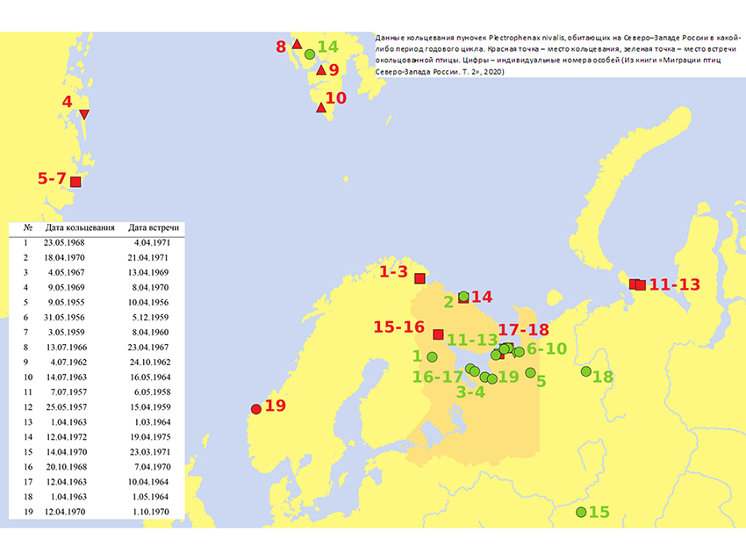746x560 pixels.
Task: Select the green circle beside green label 14
Action: click(x=310, y=54)
